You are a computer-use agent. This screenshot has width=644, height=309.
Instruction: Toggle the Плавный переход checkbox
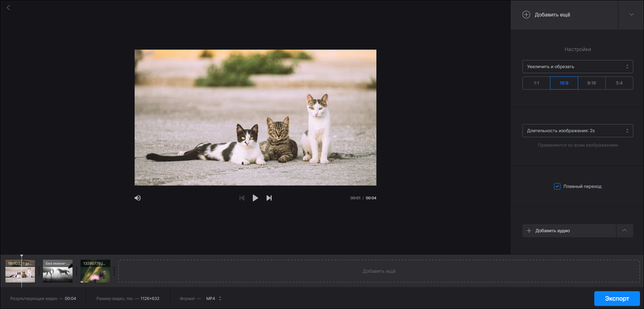[557, 186]
